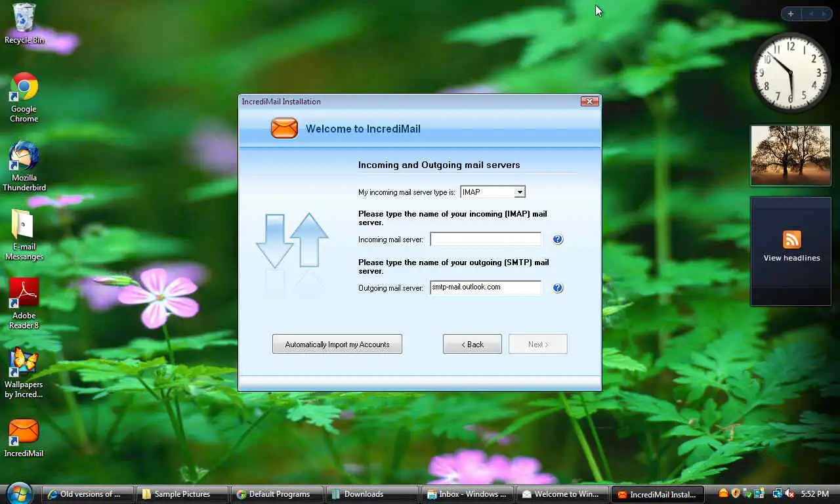
Task: Click the sidebar previous gadgets arrow
Action: pos(811,14)
